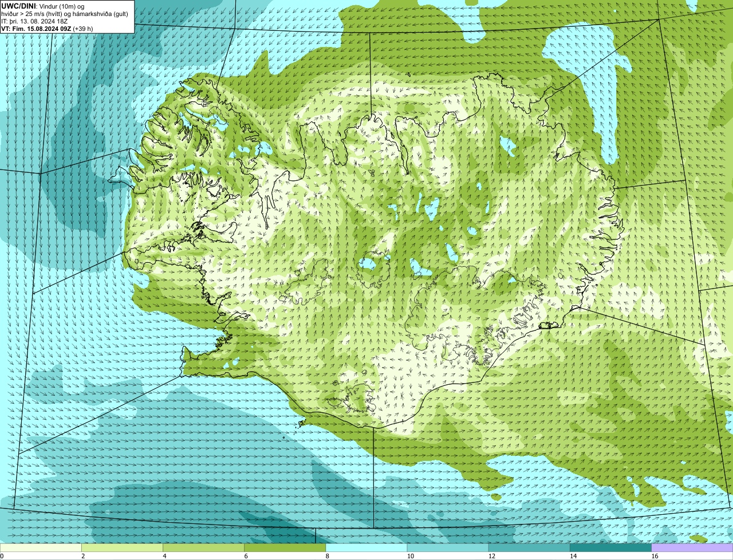Click the "IT: þri. 13. 08. 2024 18Z" line
Viewport: 733px width, 560px height.
coord(34,21)
